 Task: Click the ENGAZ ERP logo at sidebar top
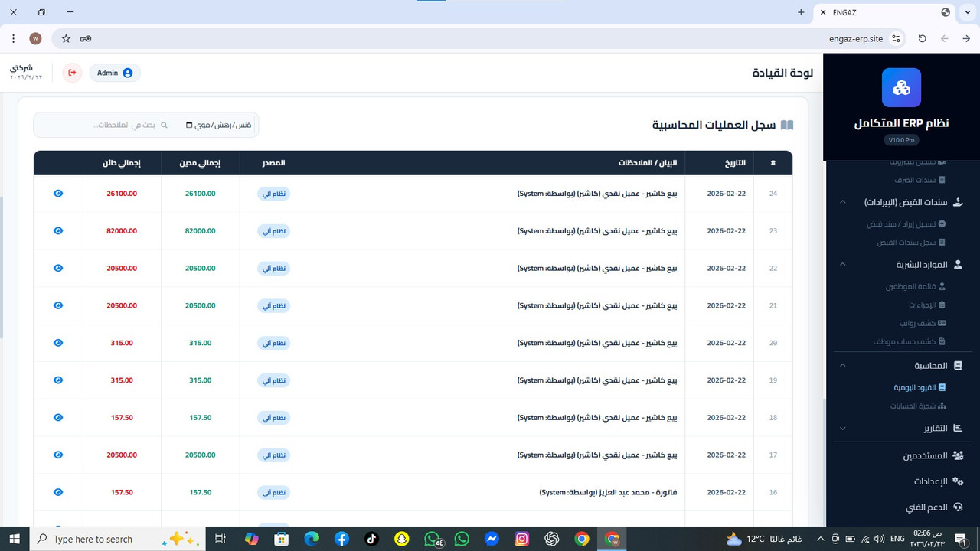[901, 87]
